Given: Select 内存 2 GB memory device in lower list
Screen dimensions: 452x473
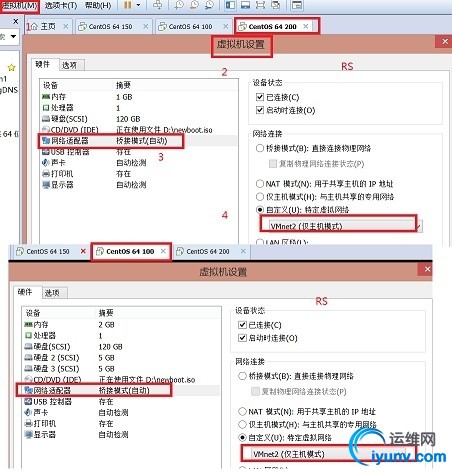Looking at the screenshot, I should pyautogui.click(x=121, y=325).
